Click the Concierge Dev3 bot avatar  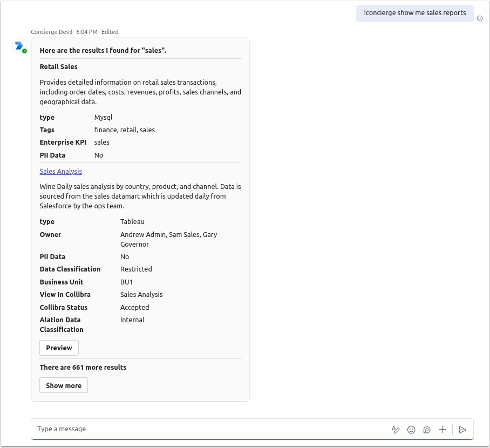pyautogui.click(x=19, y=46)
